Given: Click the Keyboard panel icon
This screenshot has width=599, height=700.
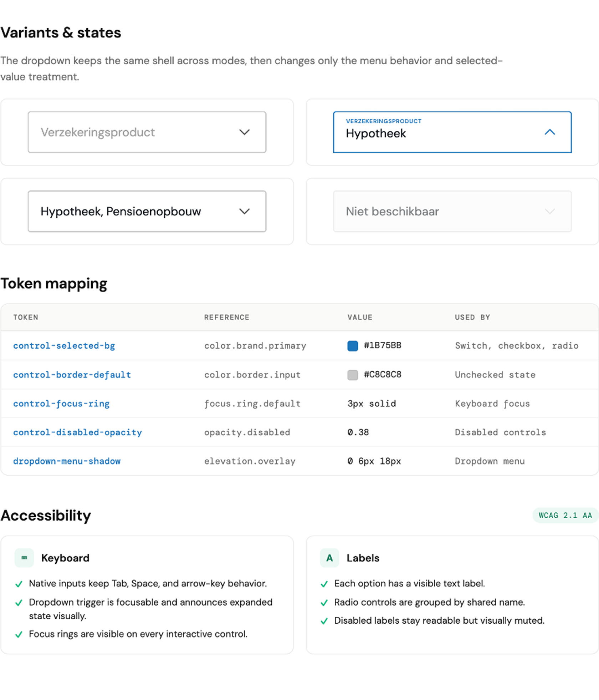Looking at the screenshot, I should click(x=24, y=558).
